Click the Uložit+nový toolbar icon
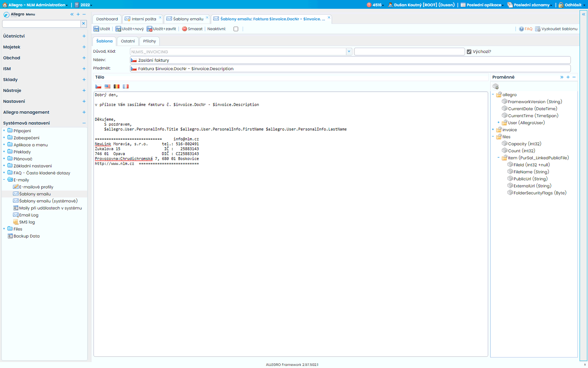 click(118, 29)
